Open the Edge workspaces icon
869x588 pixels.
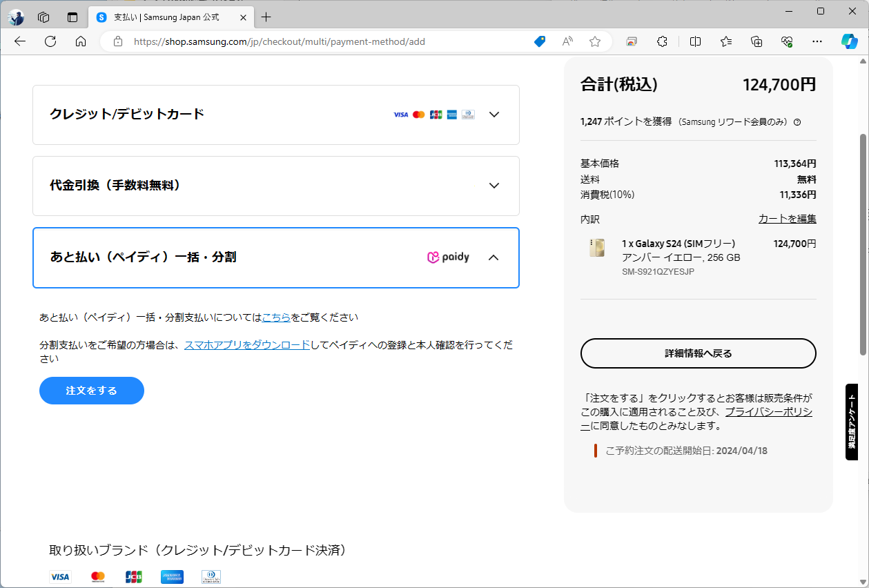tap(43, 17)
